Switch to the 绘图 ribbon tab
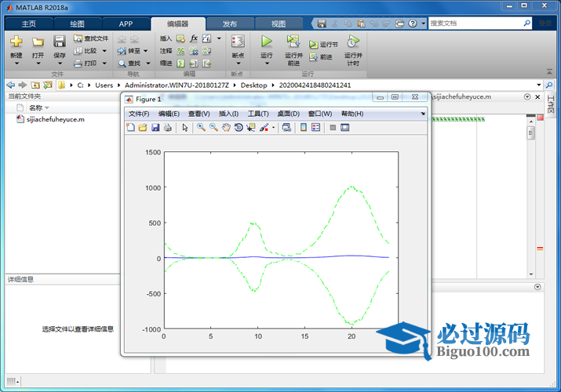The height and width of the screenshot is (392, 561). pos(77,24)
